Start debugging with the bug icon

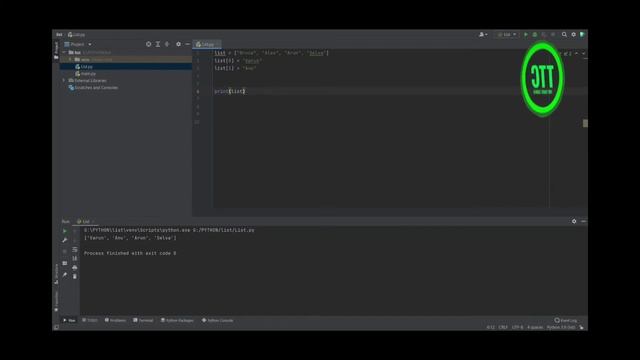(x=535, y=35)
